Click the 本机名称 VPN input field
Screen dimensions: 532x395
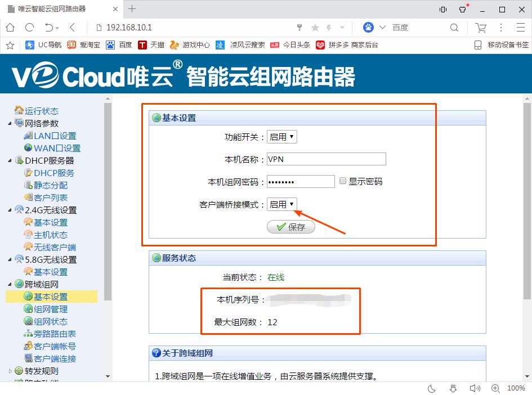[x=325, y=158]
